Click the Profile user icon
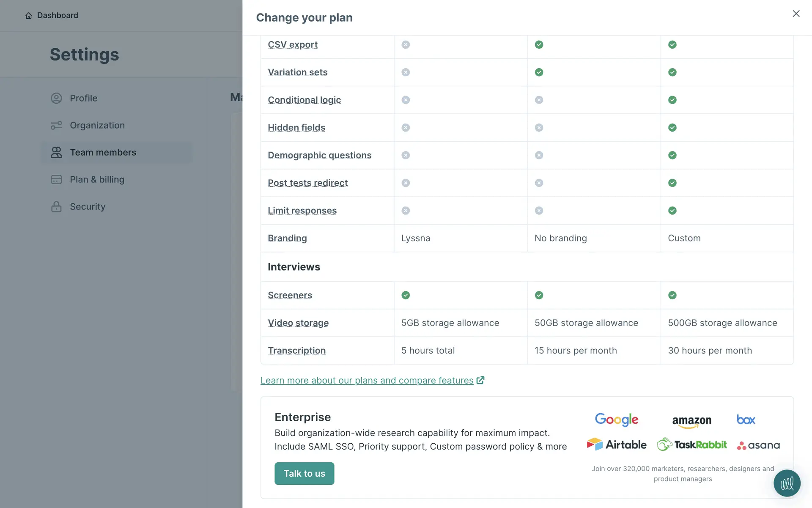Viewport: 812px width, 508px height. 56,98
